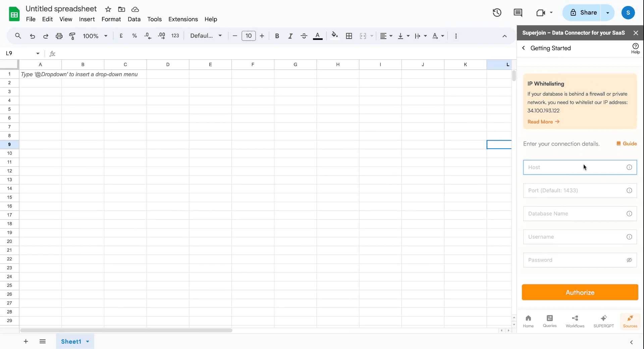Viewport: 644px width, 349px height.
Task: Show info for Database Name field
Action: coord(629,214)
